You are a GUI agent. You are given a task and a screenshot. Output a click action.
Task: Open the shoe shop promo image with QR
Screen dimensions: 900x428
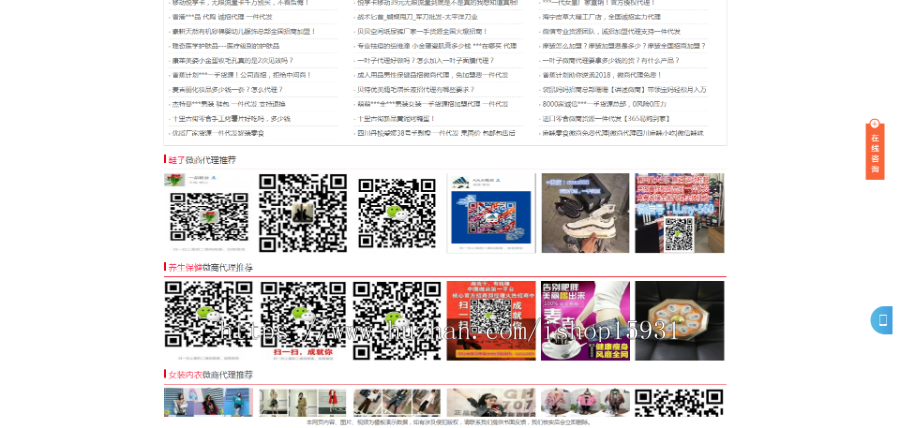coord(679,213)
